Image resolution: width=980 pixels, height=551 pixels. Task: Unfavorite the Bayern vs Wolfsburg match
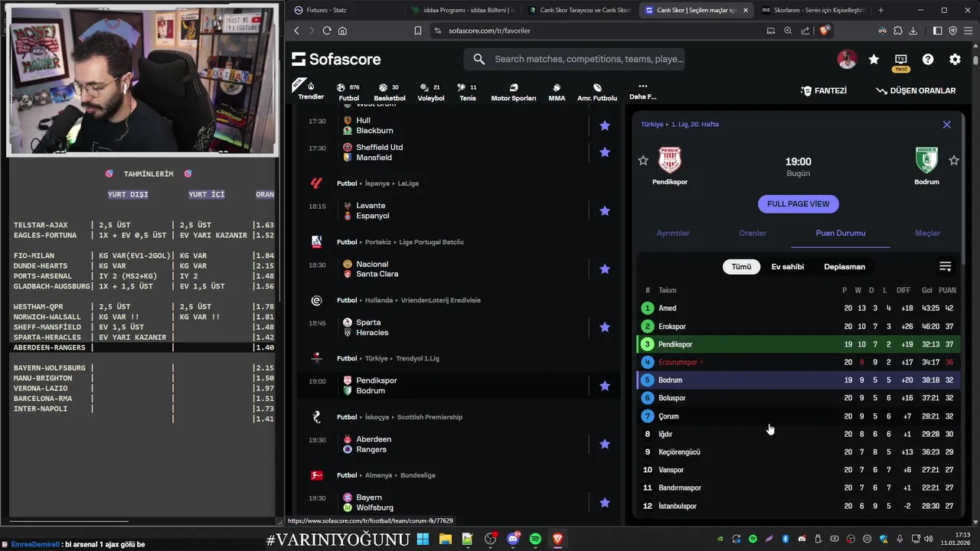[605, 502]
